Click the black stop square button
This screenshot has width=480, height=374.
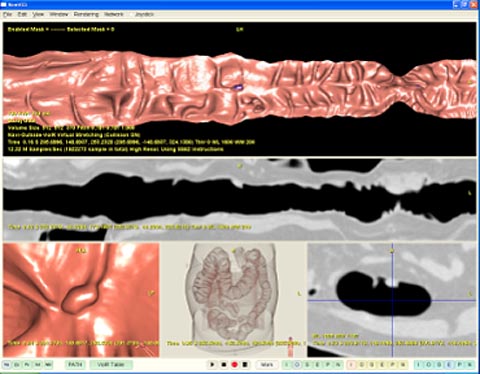(x=224, y=365)
